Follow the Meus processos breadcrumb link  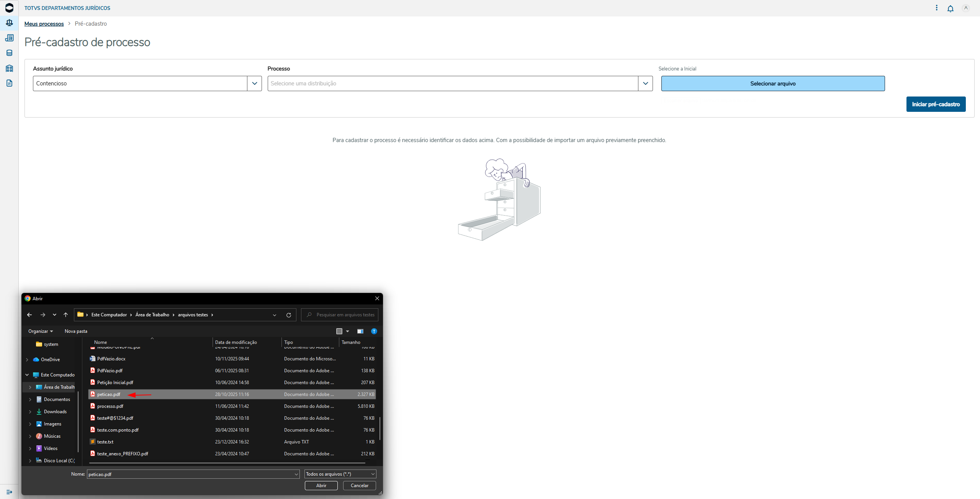click(x=44, y=24)
